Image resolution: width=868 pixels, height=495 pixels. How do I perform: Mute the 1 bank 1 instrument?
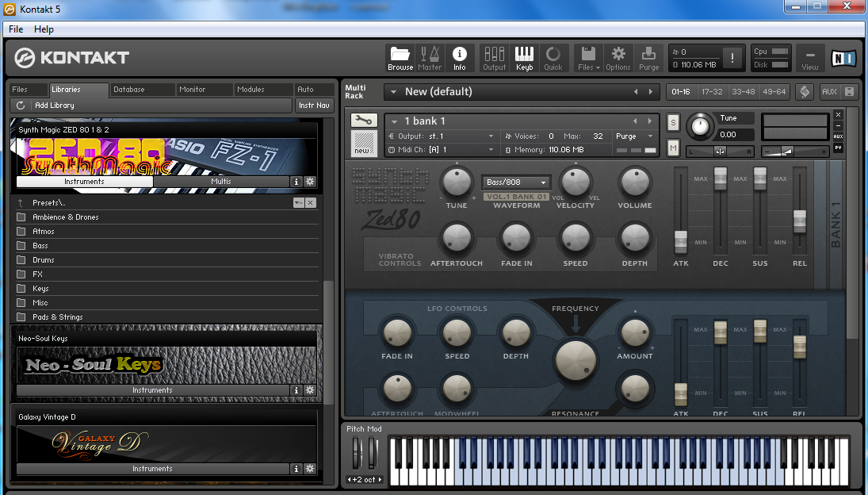click(x=673, y=148)
